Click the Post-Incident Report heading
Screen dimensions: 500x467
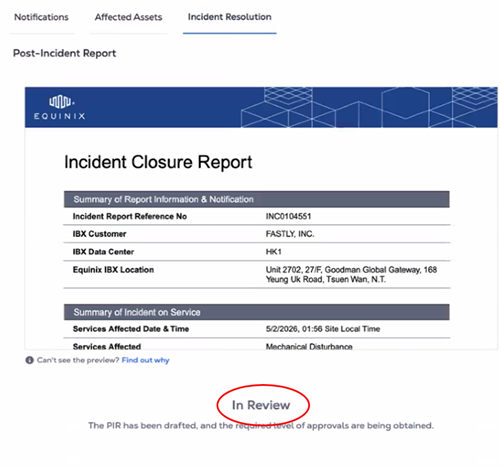coord(65,53)
